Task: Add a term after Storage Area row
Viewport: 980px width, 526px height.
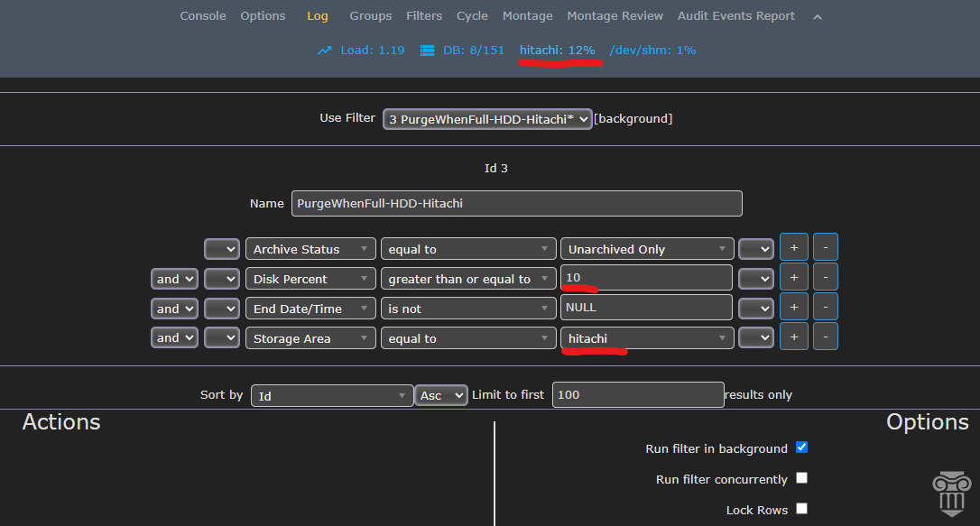Action: (794, 337)
